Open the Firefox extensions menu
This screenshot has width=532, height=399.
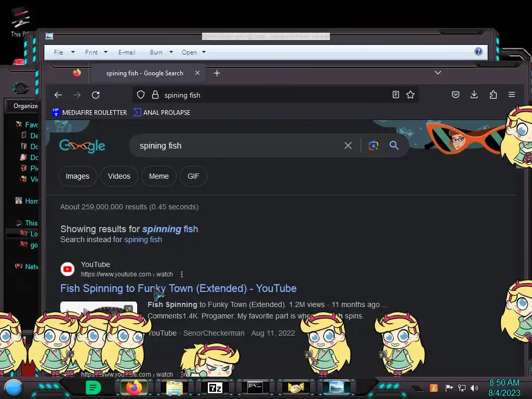494,95
